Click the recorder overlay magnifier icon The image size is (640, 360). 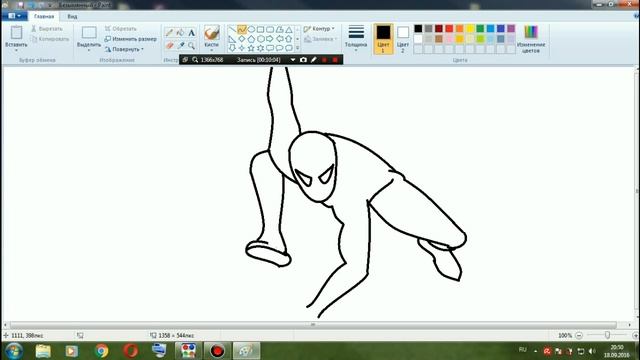point(195,60)
